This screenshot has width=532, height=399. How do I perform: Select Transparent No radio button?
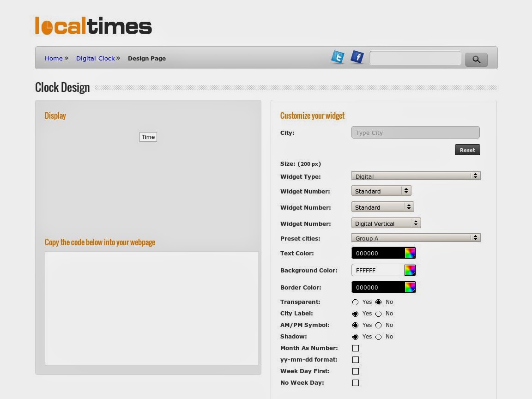[378, 302]
